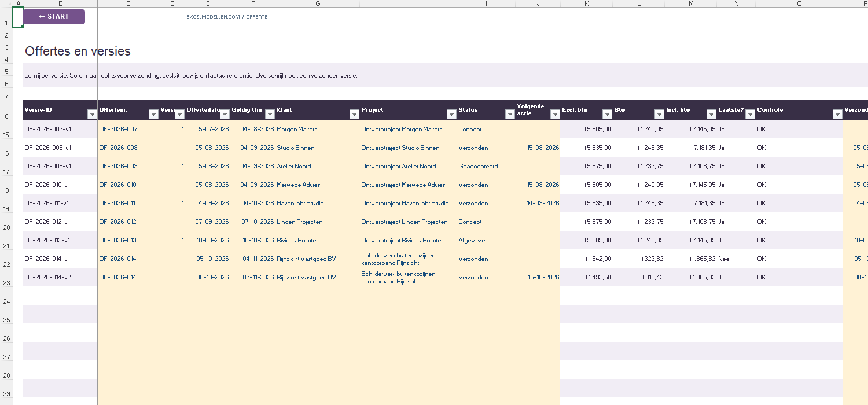The image size is (868, 405).
Task: Select the status cell 'Geaccepteerd'
Action: coord(486,166)
